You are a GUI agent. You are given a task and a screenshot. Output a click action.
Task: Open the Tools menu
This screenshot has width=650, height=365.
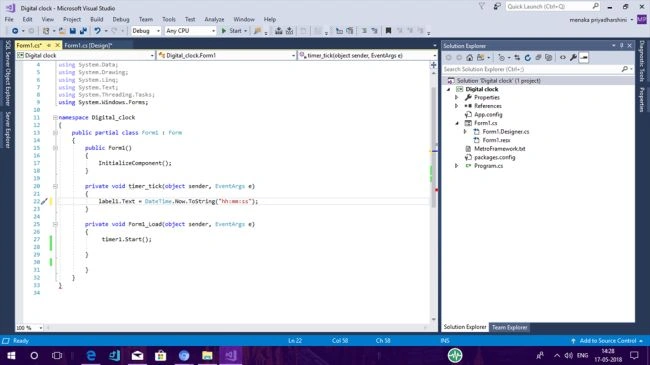pyautogui.click(x=169, y=19)
